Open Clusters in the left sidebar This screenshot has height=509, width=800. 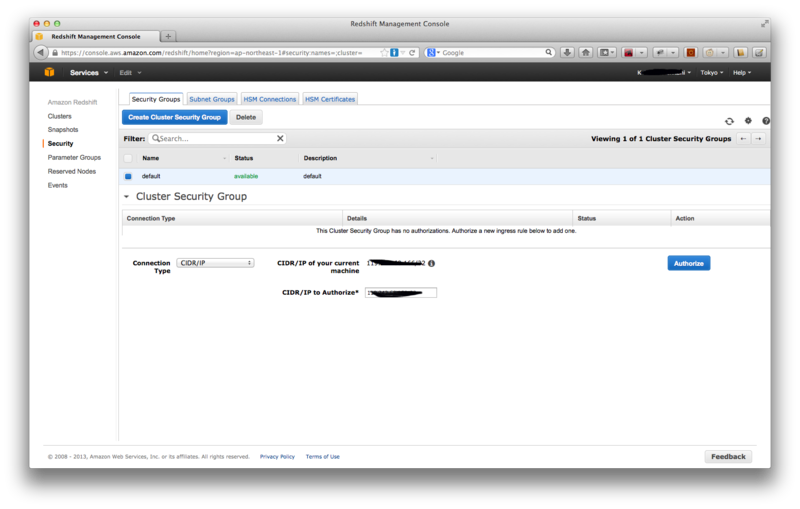(60, 116)
